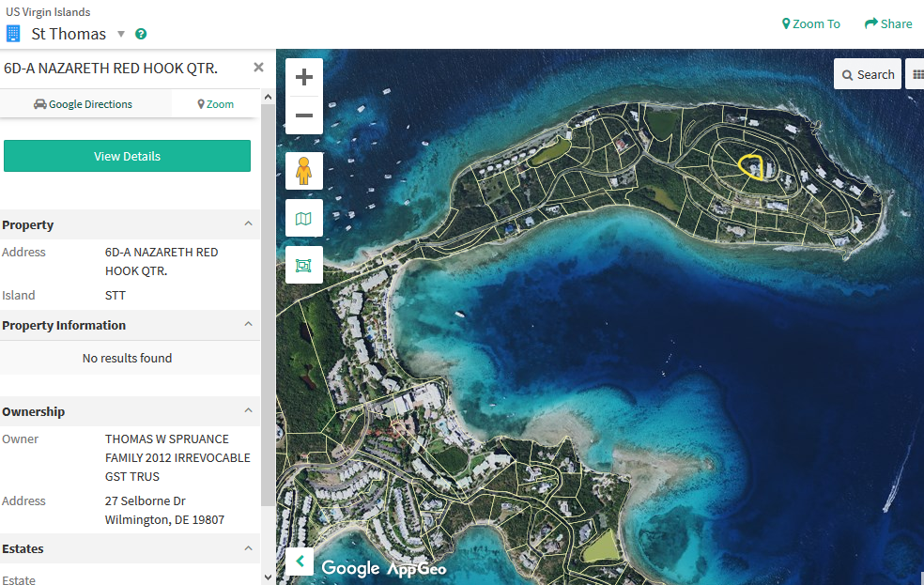
Task: Open the grid icon next to Search
Action: pyautogui.click(x=916, y=74)
